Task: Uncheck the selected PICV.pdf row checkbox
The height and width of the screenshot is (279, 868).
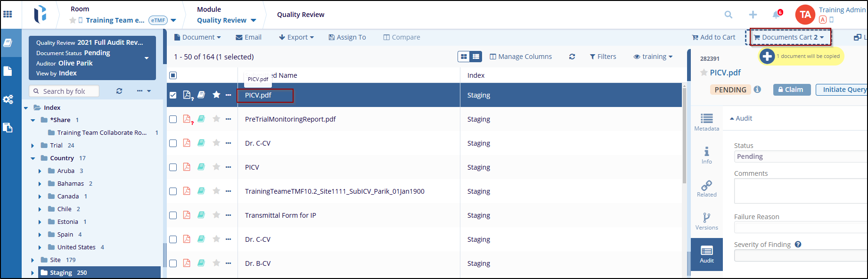Action: click(173, 95)
